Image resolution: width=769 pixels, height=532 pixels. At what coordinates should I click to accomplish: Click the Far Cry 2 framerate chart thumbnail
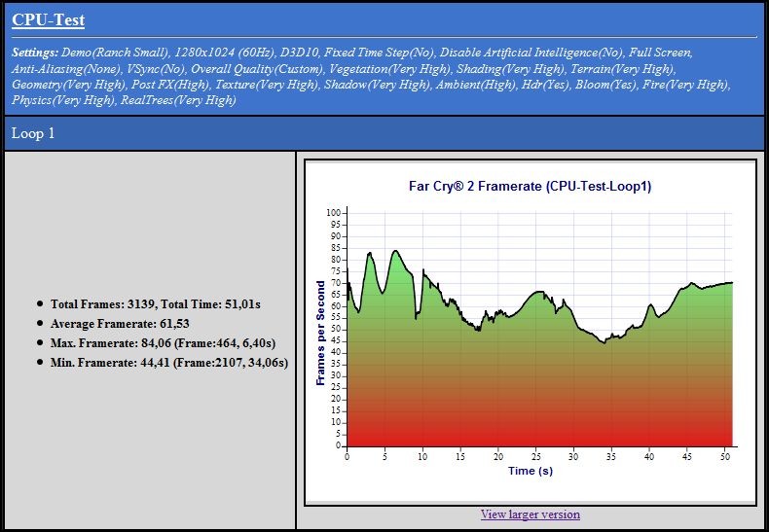click(531, 333)
